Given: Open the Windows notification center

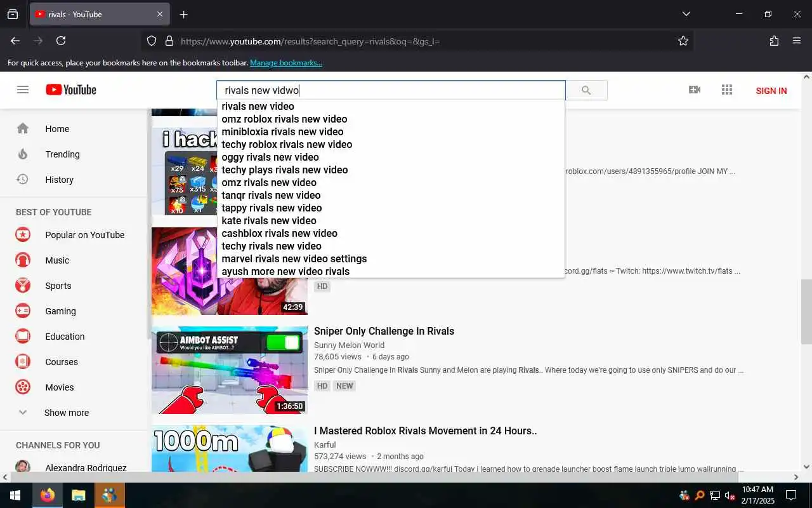Looking at the screenshot, I should point(791,495).
